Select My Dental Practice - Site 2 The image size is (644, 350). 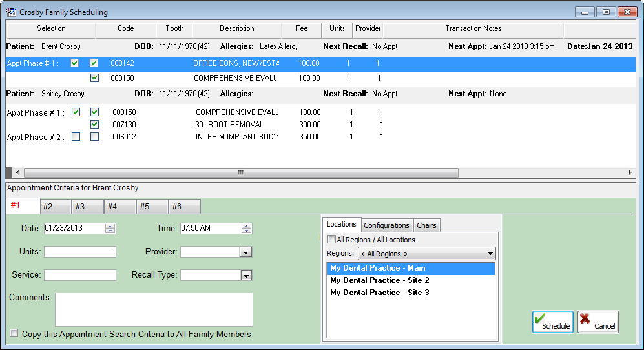click(x=411, y=280)
